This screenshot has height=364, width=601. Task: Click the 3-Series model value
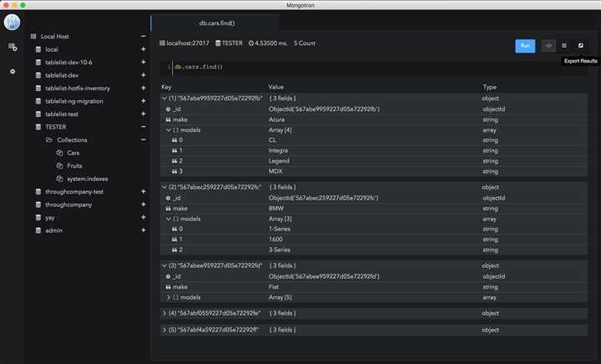280,250
